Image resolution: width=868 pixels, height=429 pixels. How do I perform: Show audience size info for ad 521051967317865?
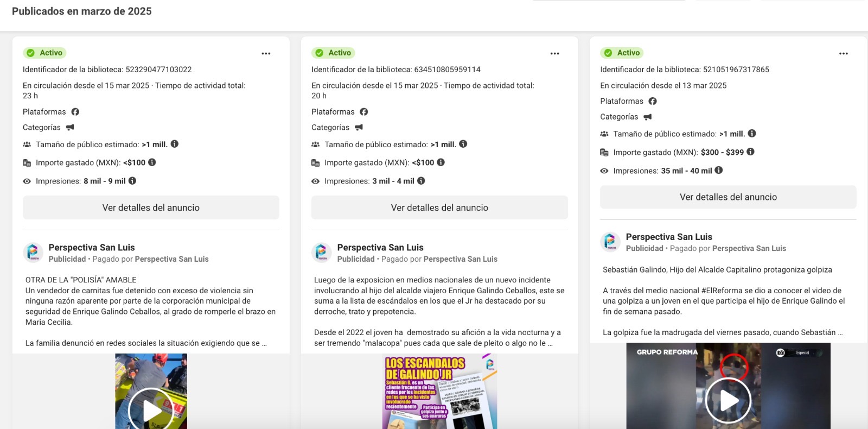point(752,134)
